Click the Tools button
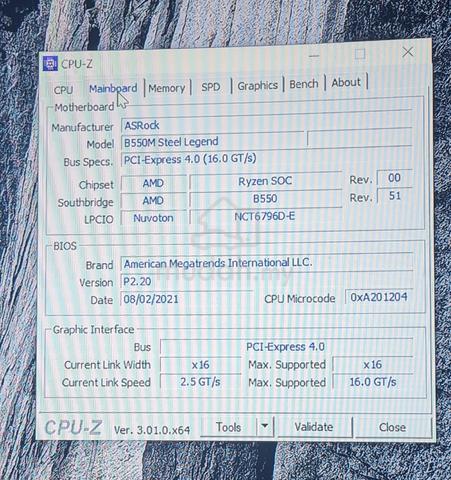Screen dimensions: 451x480 [x=229, y=427]
